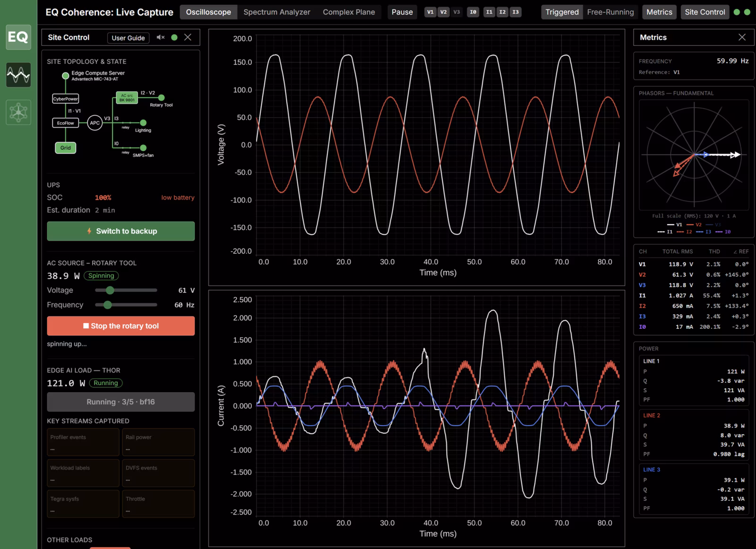Image resolution: width=756 pixels, height=549 pixels.
Task: Click the EQ logo icon in sidebar
Action: point(18,37)
